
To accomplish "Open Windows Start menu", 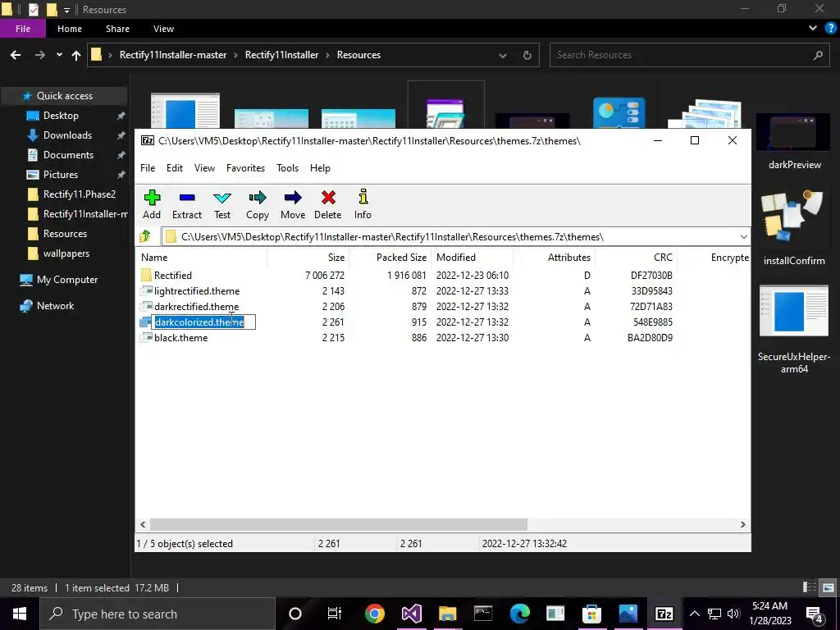I will (x=20, y=614).
